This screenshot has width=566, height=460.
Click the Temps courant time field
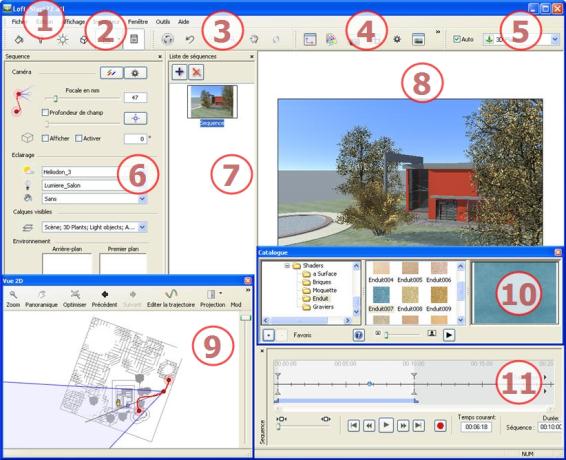click(476, 427)
